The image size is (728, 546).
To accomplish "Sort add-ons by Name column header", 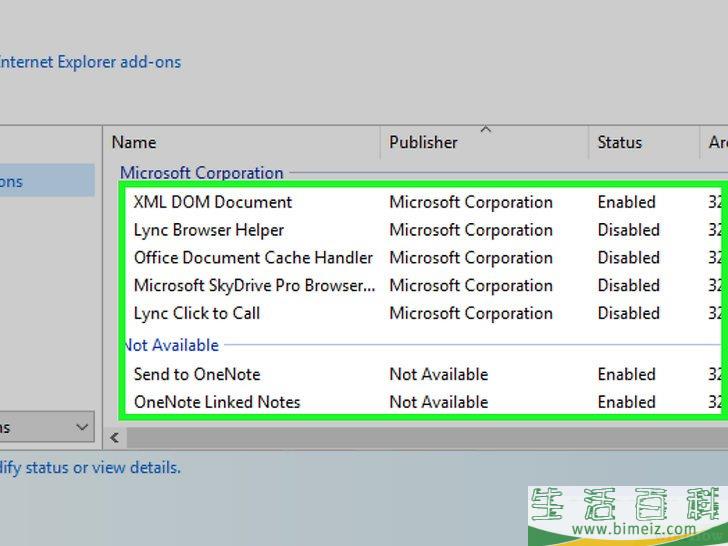I will [134, 143].
